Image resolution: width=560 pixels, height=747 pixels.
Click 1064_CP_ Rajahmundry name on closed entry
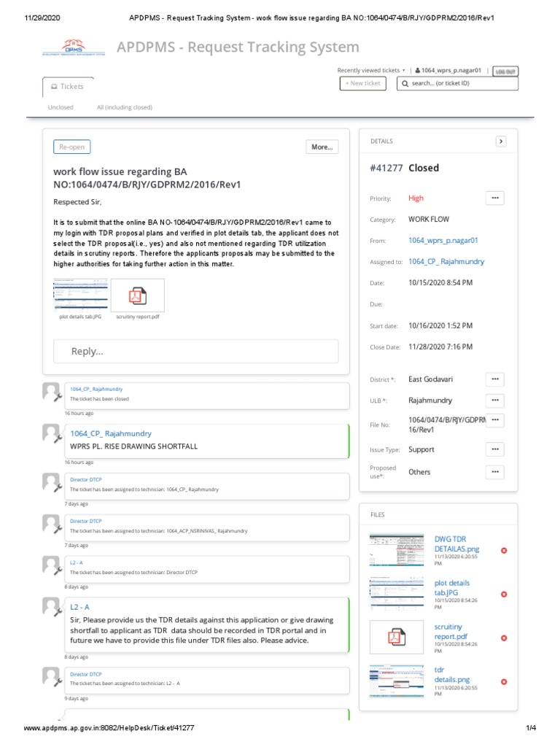coord(96,390)
